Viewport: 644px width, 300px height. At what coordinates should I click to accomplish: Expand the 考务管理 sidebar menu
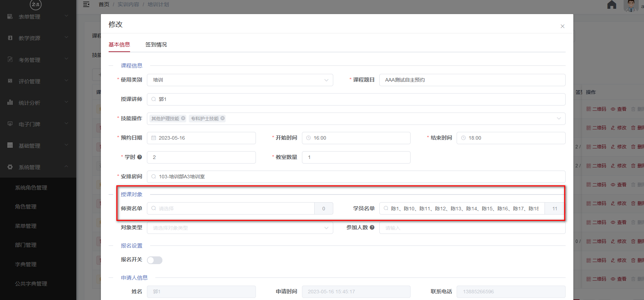[x=38, y=60]
